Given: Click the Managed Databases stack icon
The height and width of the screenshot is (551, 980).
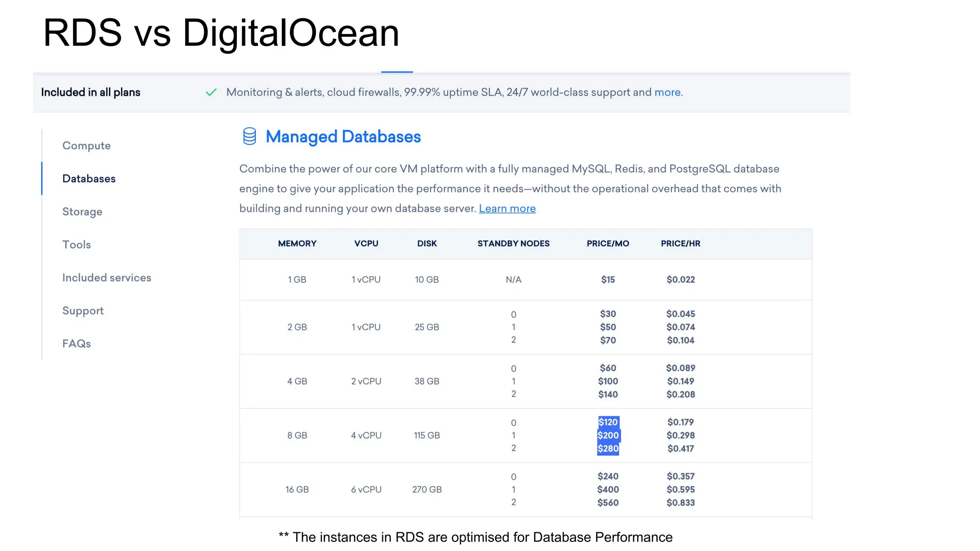Looking at the screenshot, I should click(249, 136).
